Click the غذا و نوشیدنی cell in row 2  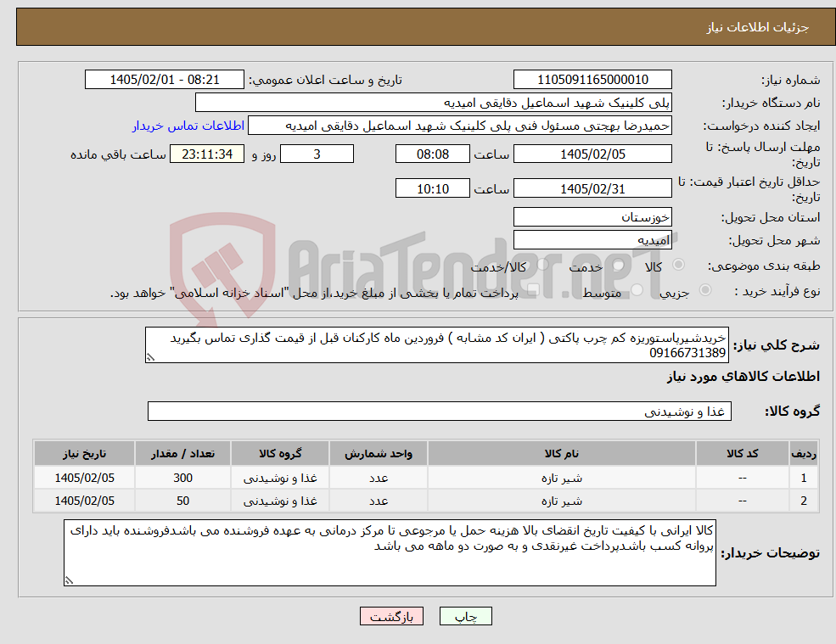280,501
